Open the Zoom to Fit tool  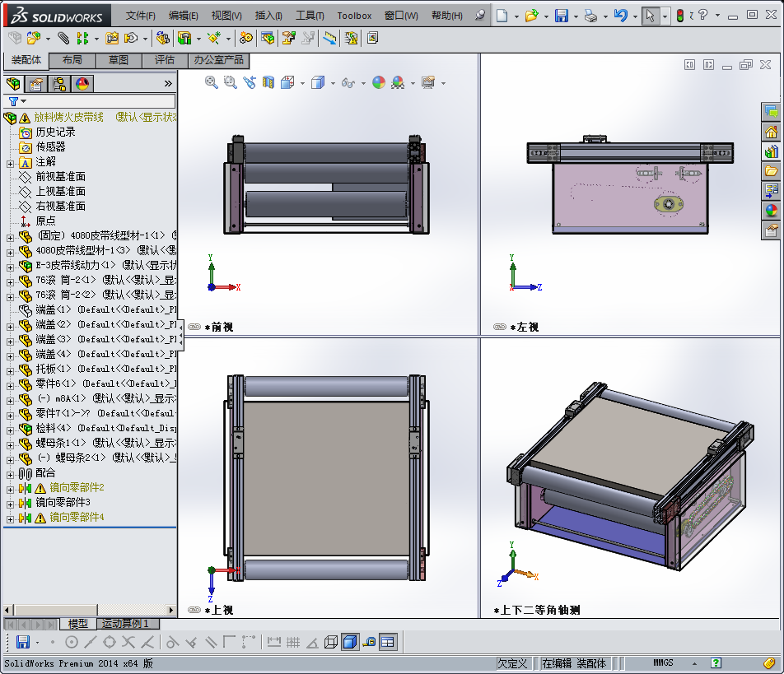pyautogui.click(x=212, y=82)
